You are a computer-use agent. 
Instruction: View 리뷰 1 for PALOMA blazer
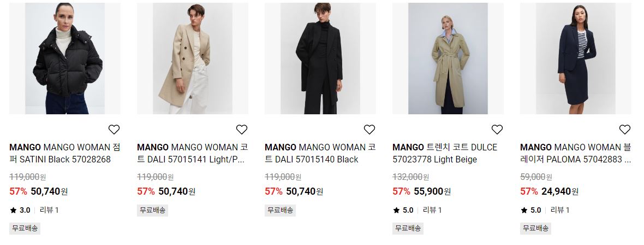coord(560,210)
